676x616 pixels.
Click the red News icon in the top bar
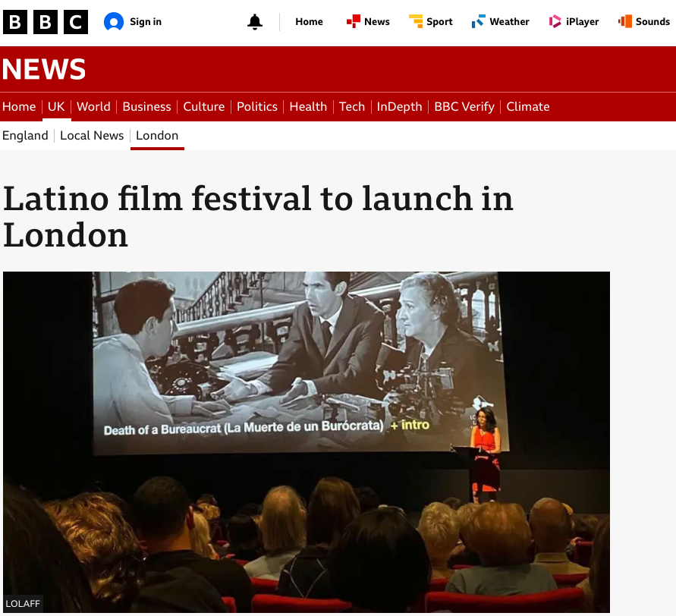pos(353,21)
